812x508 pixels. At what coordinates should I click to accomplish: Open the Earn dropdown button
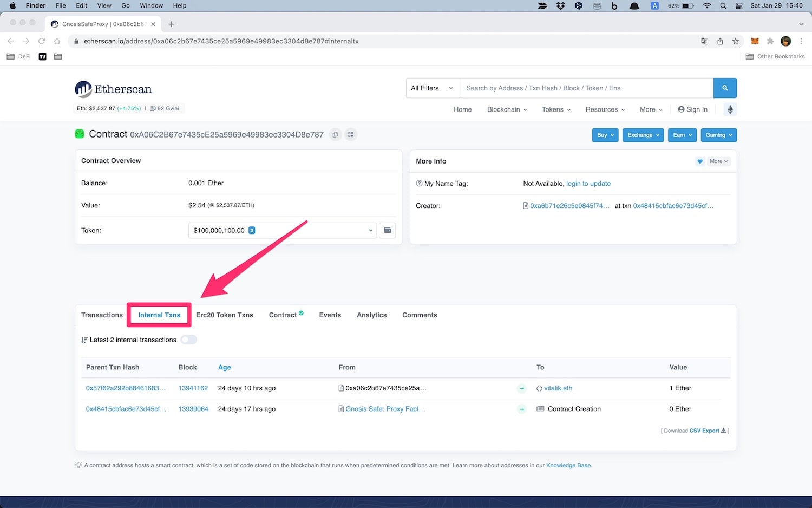683,135
